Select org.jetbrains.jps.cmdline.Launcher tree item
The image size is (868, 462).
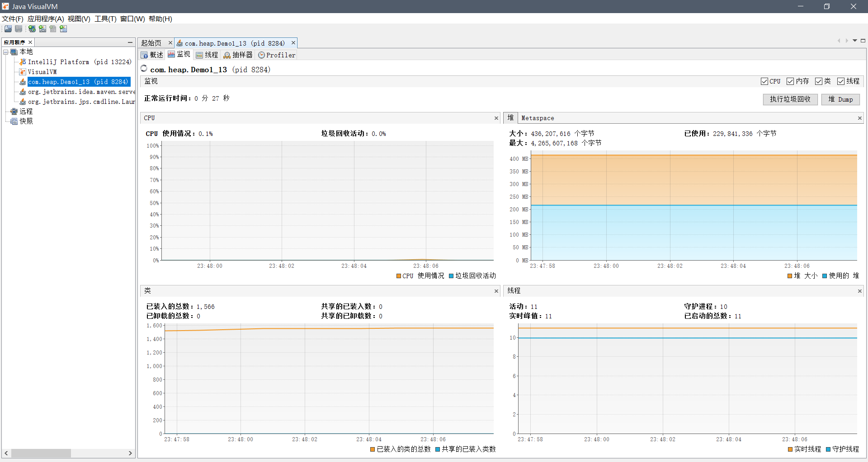(81, 102)
